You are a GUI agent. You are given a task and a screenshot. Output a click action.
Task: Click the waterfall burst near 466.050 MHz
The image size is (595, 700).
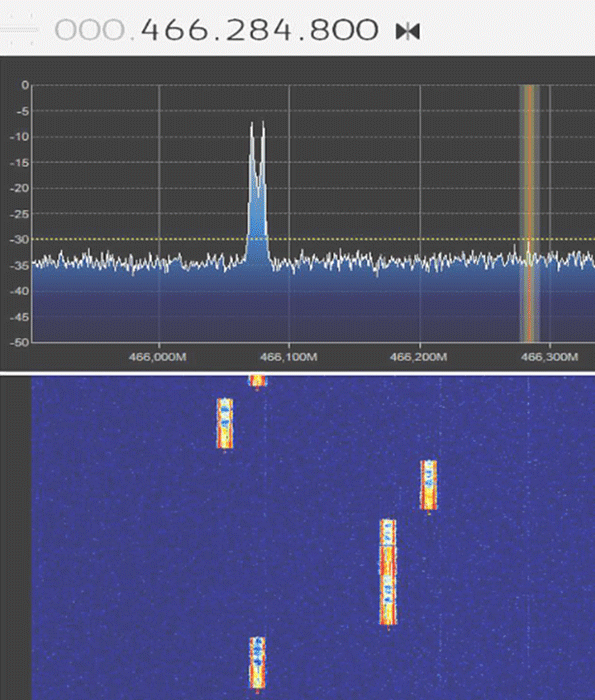click(225, 423)
